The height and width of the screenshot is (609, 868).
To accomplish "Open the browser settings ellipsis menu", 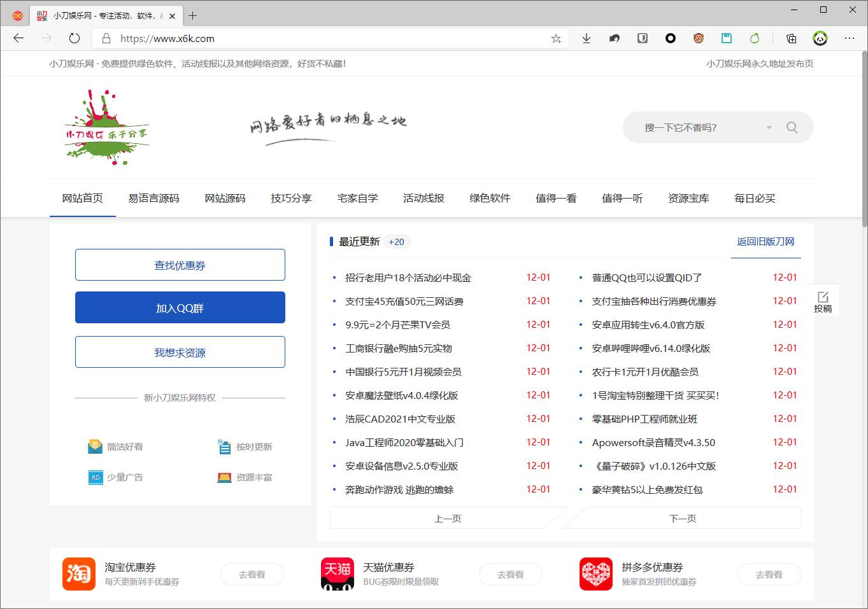I will [x=850, y=39].
